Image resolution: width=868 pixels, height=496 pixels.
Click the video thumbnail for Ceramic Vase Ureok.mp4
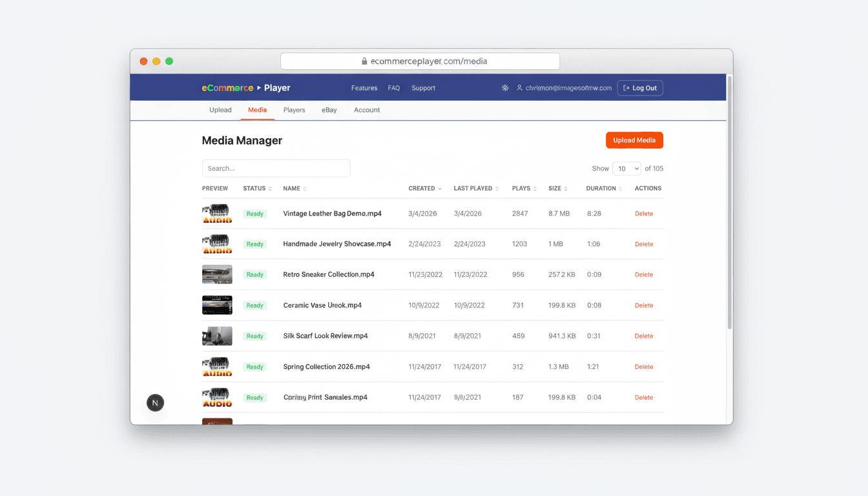tap(217, 305)
